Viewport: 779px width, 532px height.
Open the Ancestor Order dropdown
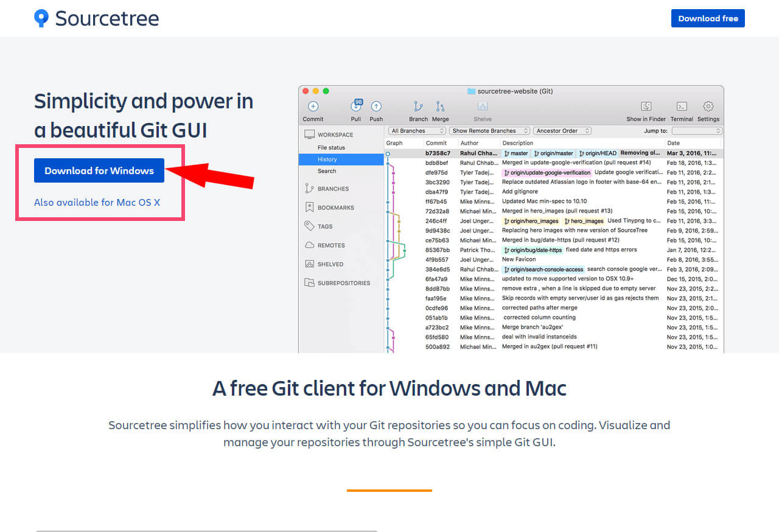562,131
